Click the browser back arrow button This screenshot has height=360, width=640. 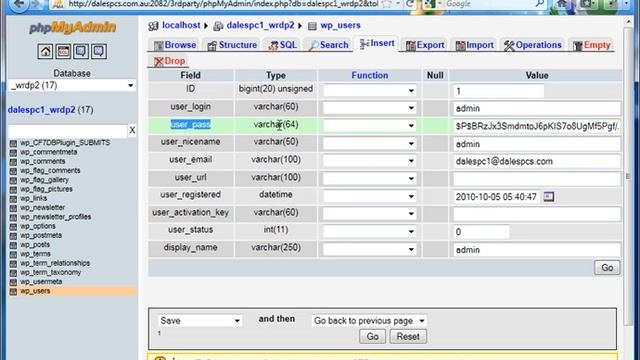[x=19, y=5]
